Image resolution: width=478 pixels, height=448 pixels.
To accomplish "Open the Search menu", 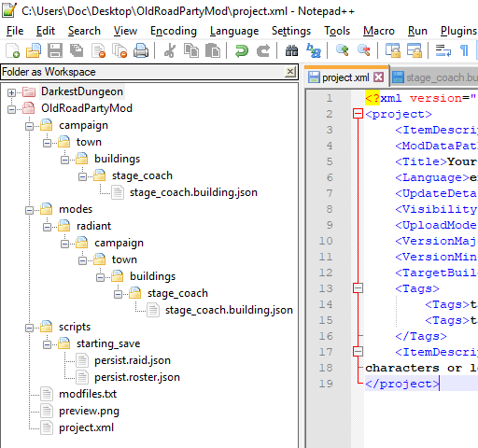I will pyautogui.click(x=84, y=31).
